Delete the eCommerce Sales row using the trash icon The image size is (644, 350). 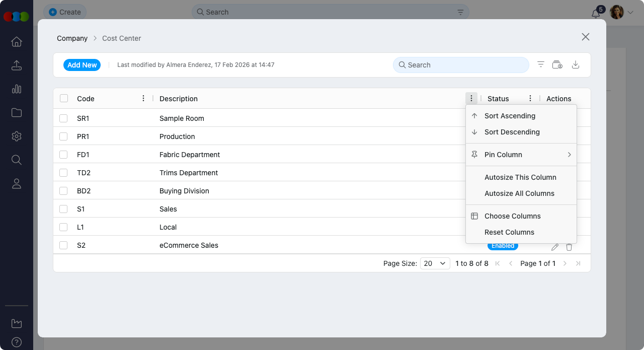tap(569, 247)
